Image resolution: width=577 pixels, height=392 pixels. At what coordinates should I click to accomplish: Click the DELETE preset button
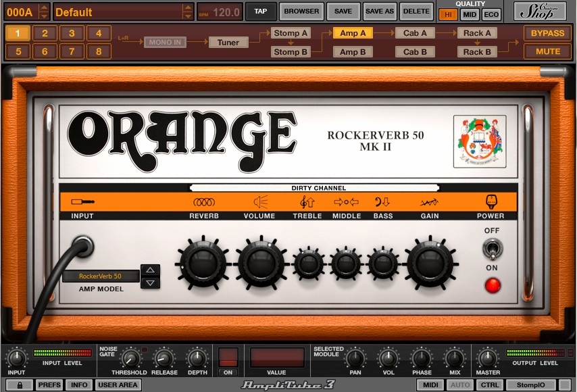(x=416, y=11)
